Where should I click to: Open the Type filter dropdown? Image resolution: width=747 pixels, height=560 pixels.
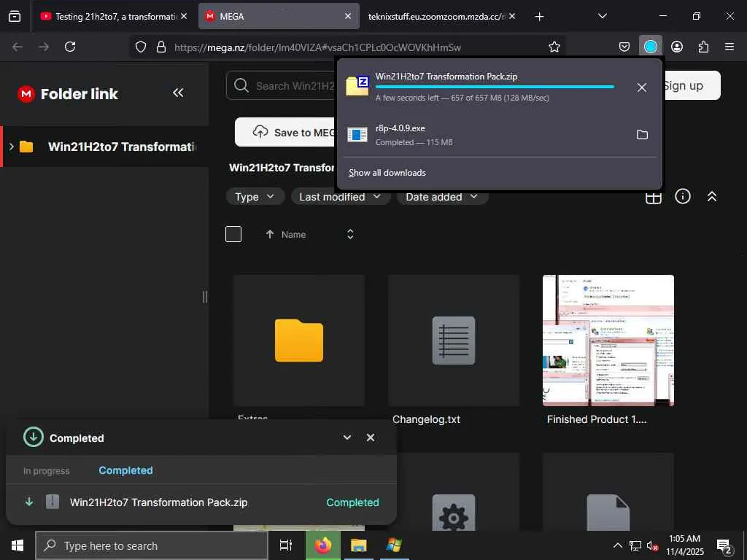click(x=255, y=197)
